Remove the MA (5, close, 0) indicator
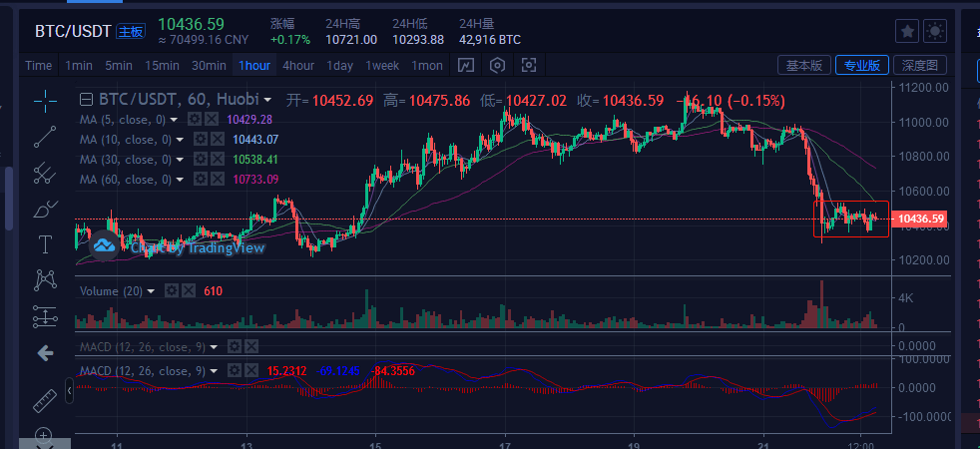 pos(212,120)
